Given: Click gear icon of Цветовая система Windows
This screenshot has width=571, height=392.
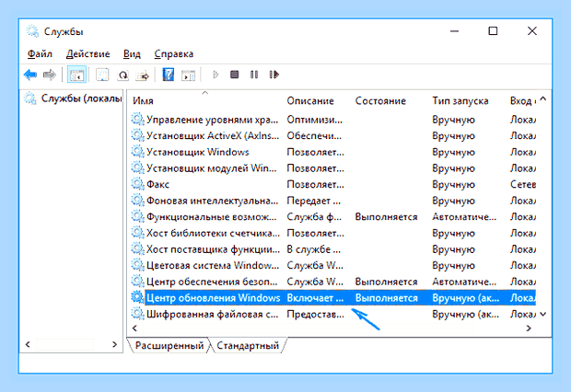Looking at the screenshot, I should click(x=137, y=265).
